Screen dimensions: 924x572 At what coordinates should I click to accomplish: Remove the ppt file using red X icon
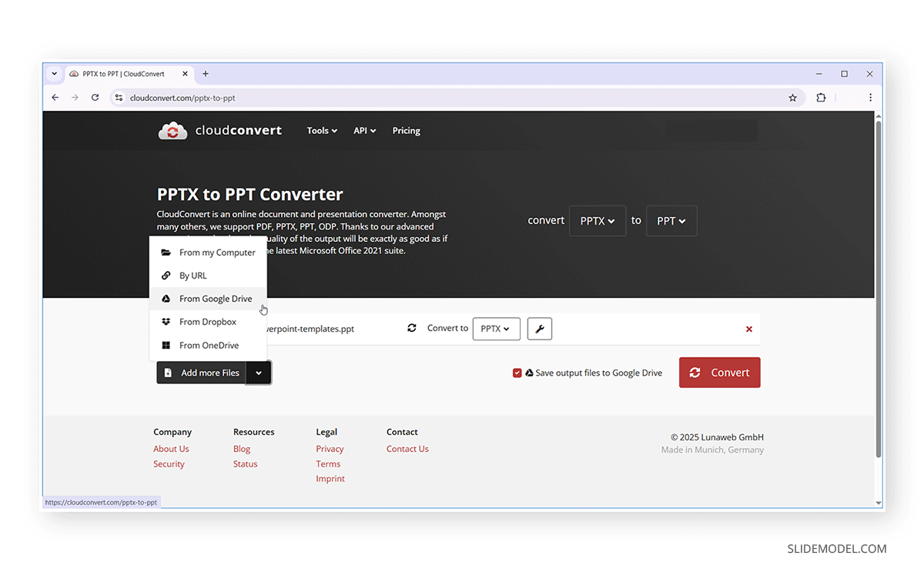coord(748,329)
